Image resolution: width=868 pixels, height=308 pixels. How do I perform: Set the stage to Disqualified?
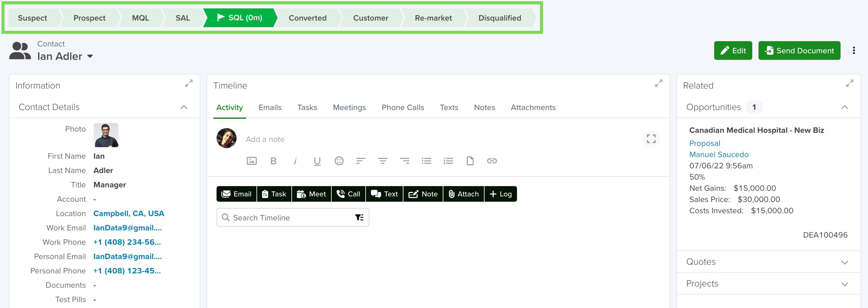click(x=500, y=18)
